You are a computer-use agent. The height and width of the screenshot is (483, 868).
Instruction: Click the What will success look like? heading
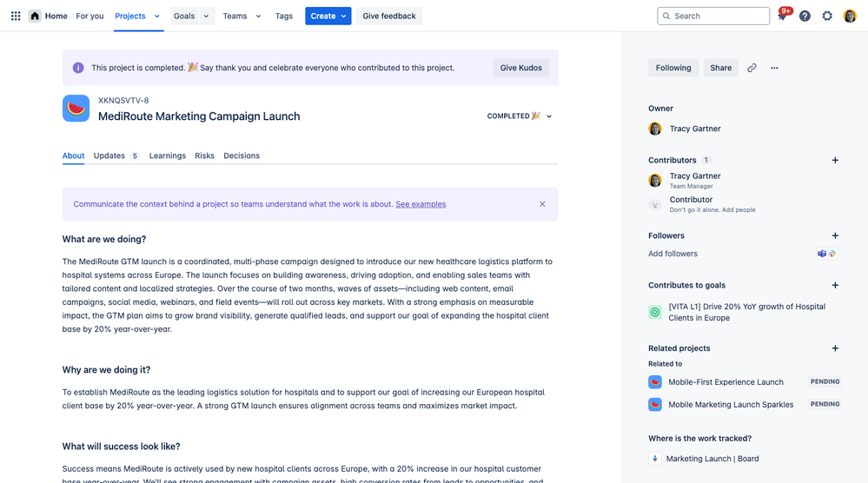pos(122,447)
